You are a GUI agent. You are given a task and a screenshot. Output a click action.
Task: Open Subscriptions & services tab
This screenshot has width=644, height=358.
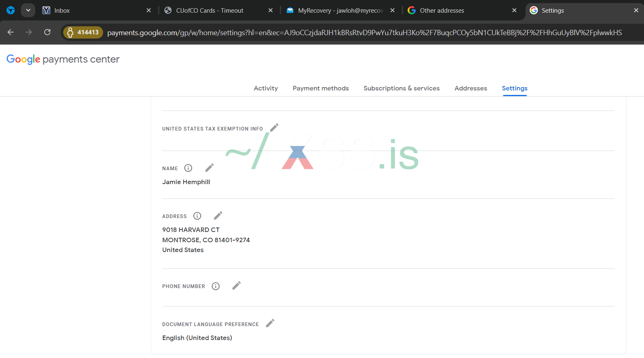coord(401,88)
